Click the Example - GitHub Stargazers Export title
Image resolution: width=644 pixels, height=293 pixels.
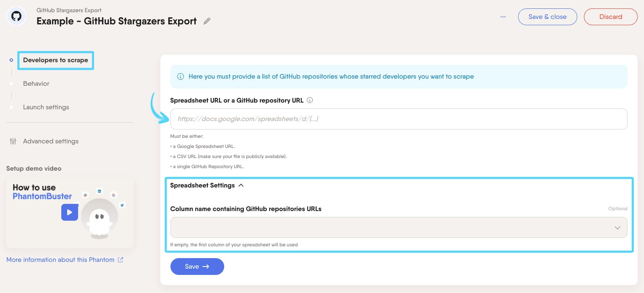117,21
